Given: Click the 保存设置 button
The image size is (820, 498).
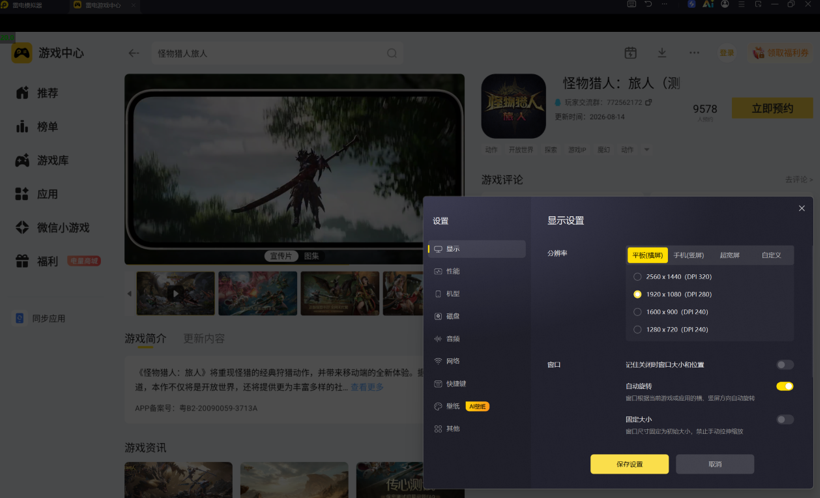Looking at the screenshot, I should pyautogui.click(x=630, y=464).
